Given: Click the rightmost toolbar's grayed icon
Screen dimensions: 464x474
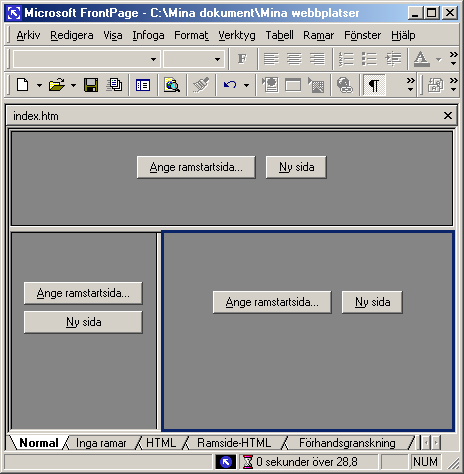Looking at the screenshot, I should click(x=435, y=85).
